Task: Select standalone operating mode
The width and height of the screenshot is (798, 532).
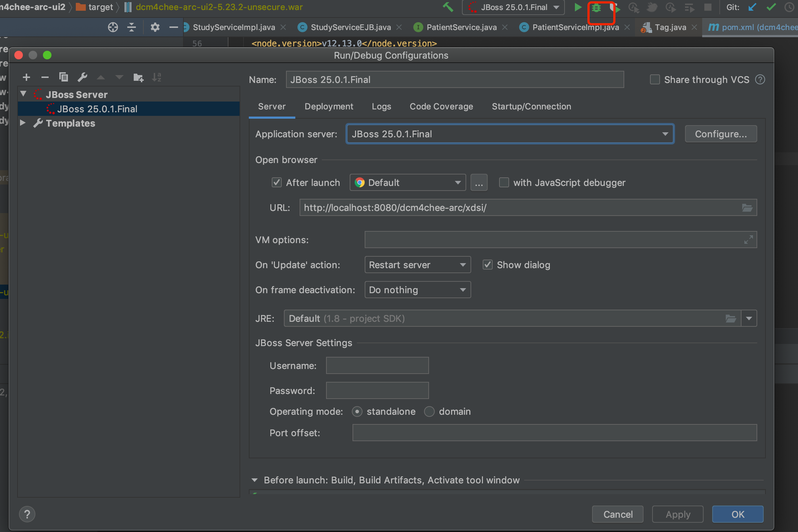Action: [357, 412]
